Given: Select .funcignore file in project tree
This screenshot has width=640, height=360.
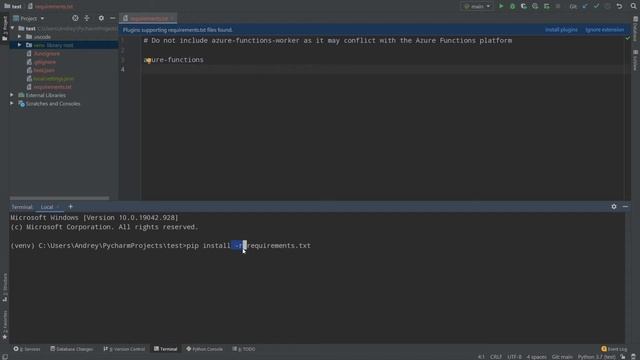Looking at the screenshot, I should (47, 53).
